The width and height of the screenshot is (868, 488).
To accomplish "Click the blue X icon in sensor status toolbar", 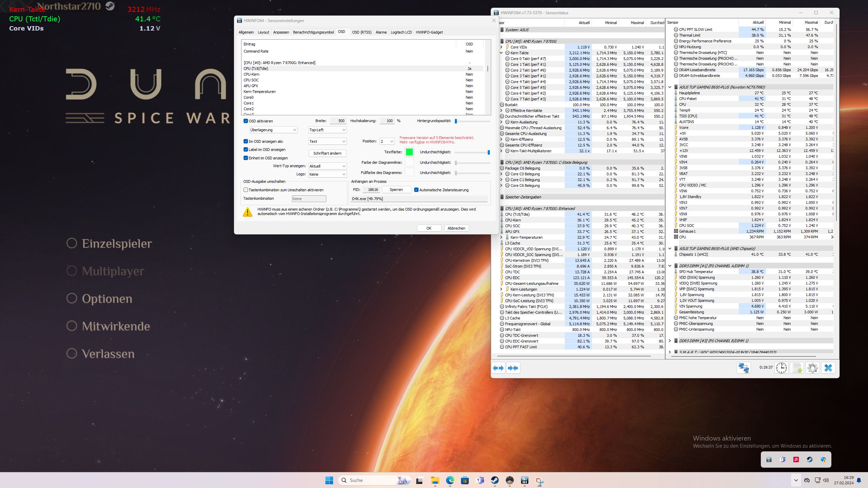I will coord(828,368).
